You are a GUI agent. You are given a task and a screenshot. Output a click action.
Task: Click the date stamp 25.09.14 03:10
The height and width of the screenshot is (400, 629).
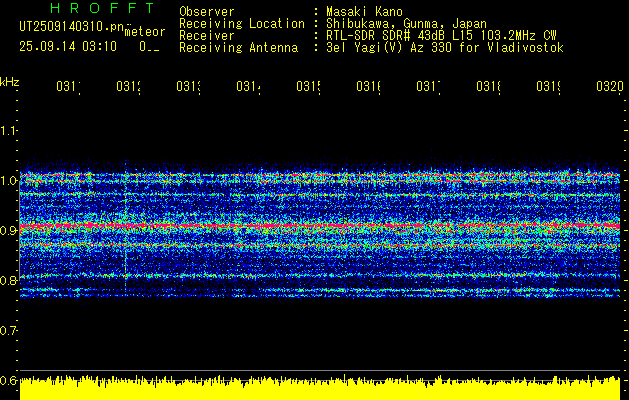pyautogui.click(x=68, y=47)
